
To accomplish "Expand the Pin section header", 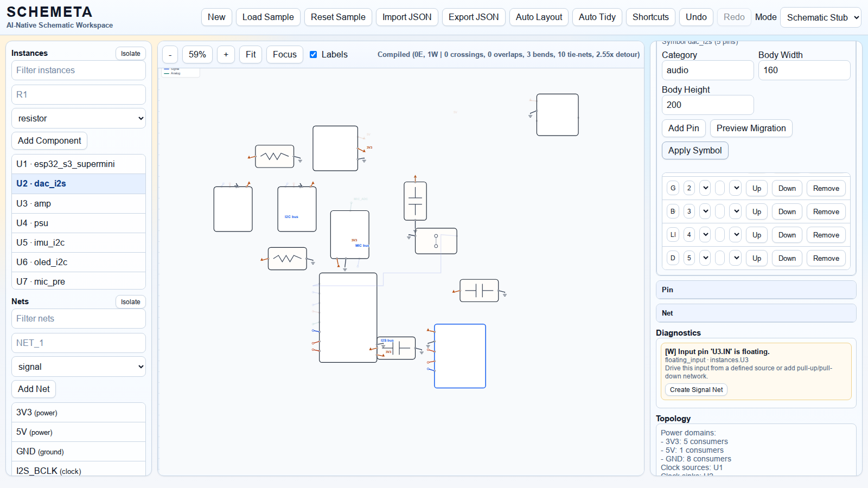I will (x=756, y=290).
